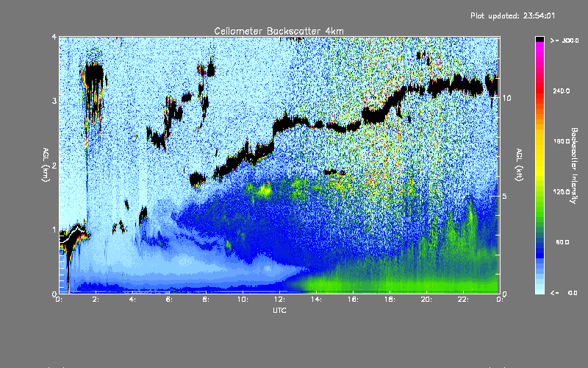Click the '10' kft tick on right axis

[506, 99]
